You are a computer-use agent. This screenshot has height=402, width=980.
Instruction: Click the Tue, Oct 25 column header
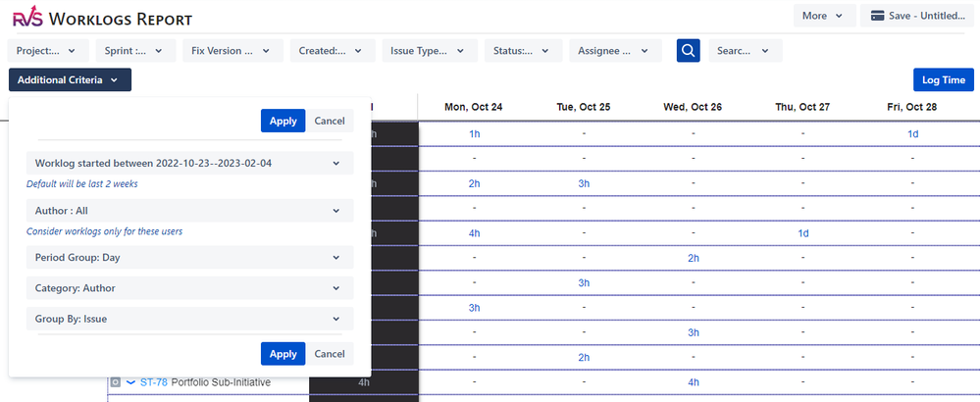pos(583,107)
